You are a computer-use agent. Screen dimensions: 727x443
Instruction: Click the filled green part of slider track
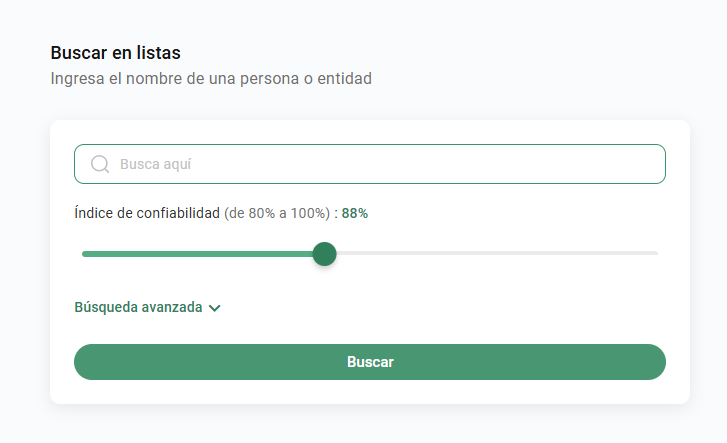200,254
